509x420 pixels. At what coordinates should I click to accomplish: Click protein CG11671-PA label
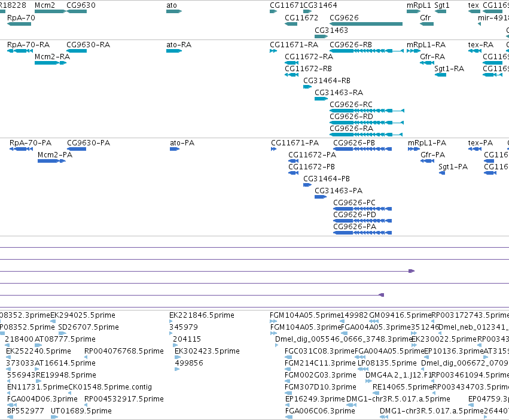[295, 142]
